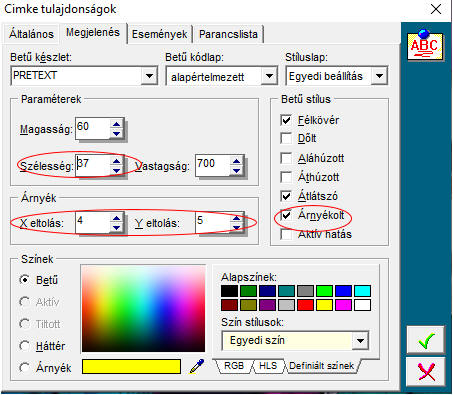
Task: Expand the Stíluslap dropdown
Action: (x=379, y=76)
